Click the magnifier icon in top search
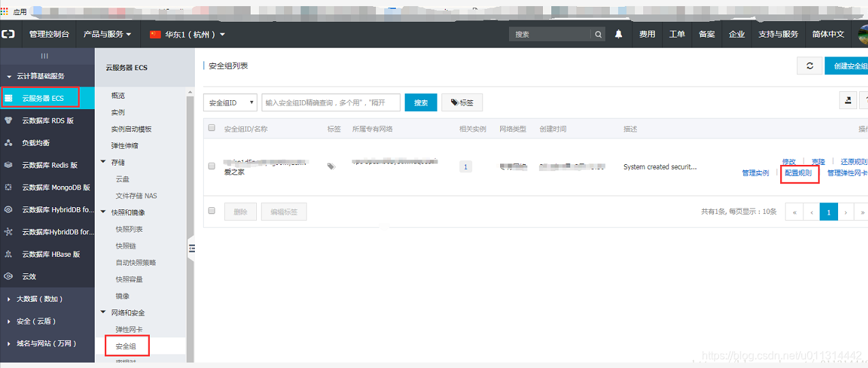 point(598,34)
